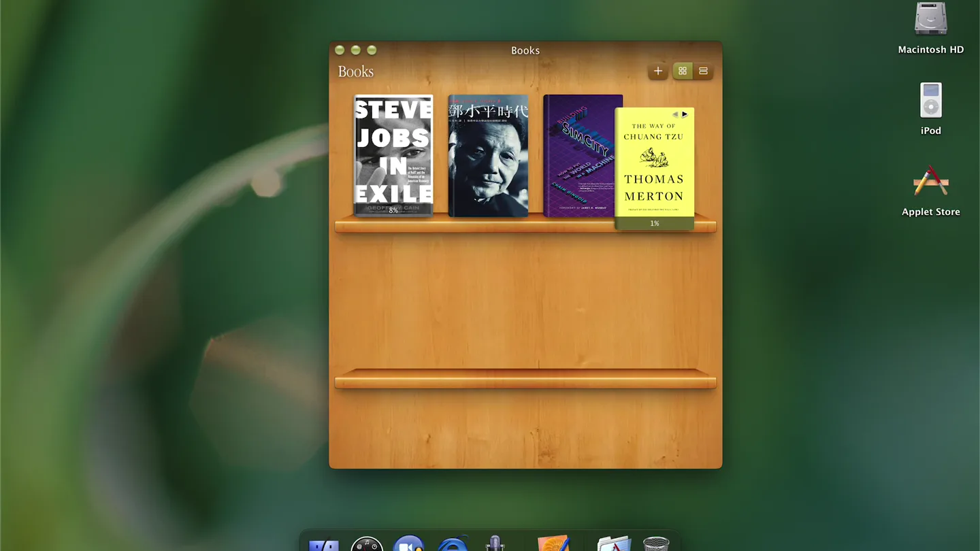Switch to grid view of books

pyautogui.click(x=683, y=71)
